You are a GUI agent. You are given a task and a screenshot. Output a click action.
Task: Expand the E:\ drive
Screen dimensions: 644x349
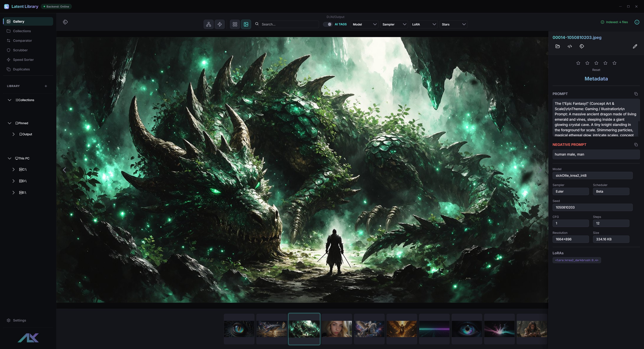click(13, 193)
